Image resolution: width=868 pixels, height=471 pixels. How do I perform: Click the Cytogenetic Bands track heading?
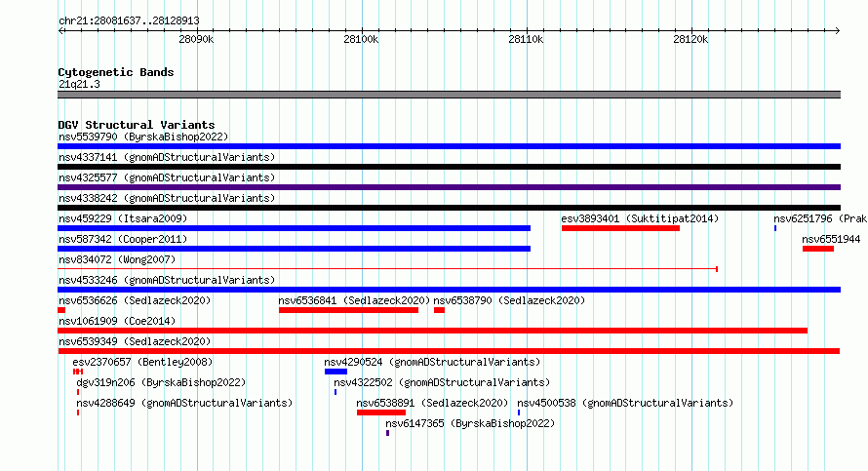click(x=116, y=72)
